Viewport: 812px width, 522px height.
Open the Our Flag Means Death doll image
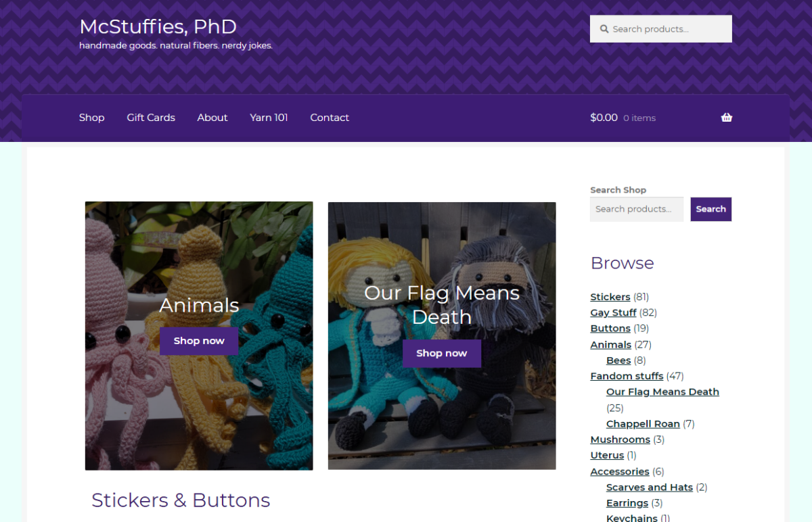[x=442, y=335]
